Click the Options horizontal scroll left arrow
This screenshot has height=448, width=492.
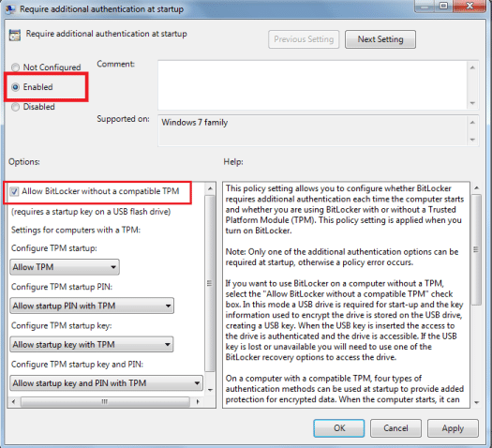point(13,401)
